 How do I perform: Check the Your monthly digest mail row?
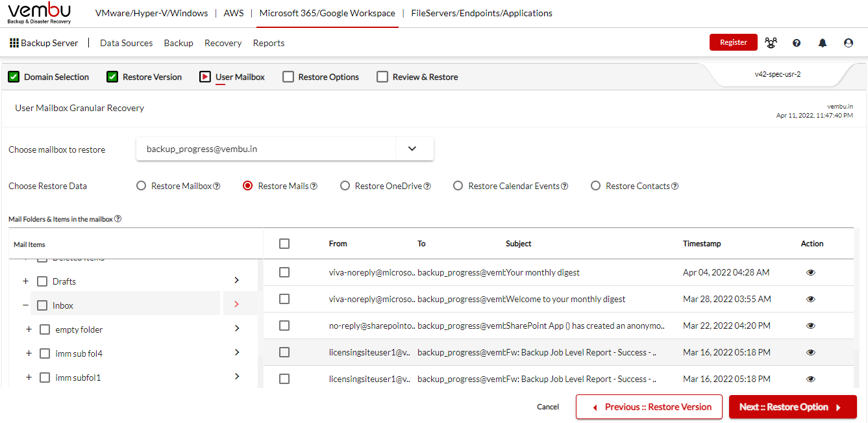coord(284,272)
